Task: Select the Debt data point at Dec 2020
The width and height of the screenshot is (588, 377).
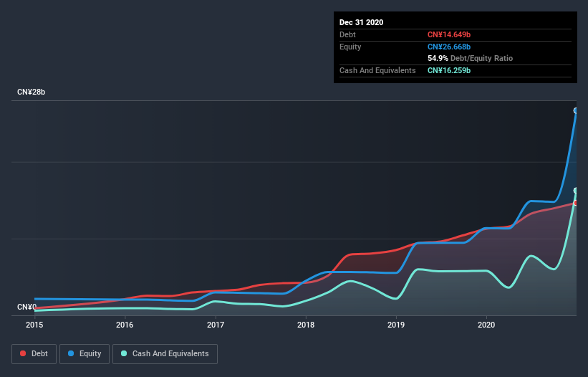Action: (576, 203)
